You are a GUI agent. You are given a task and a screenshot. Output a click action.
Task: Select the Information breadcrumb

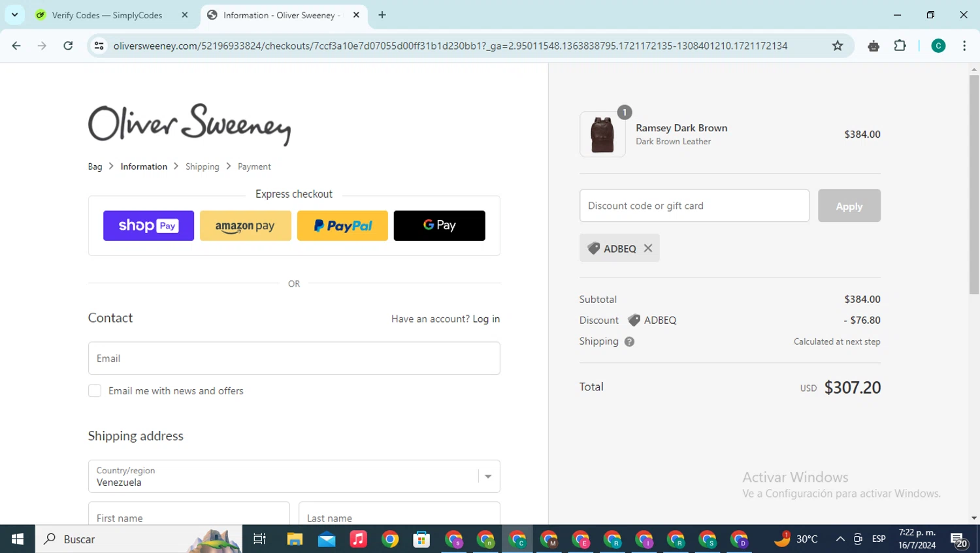[144, 166]
